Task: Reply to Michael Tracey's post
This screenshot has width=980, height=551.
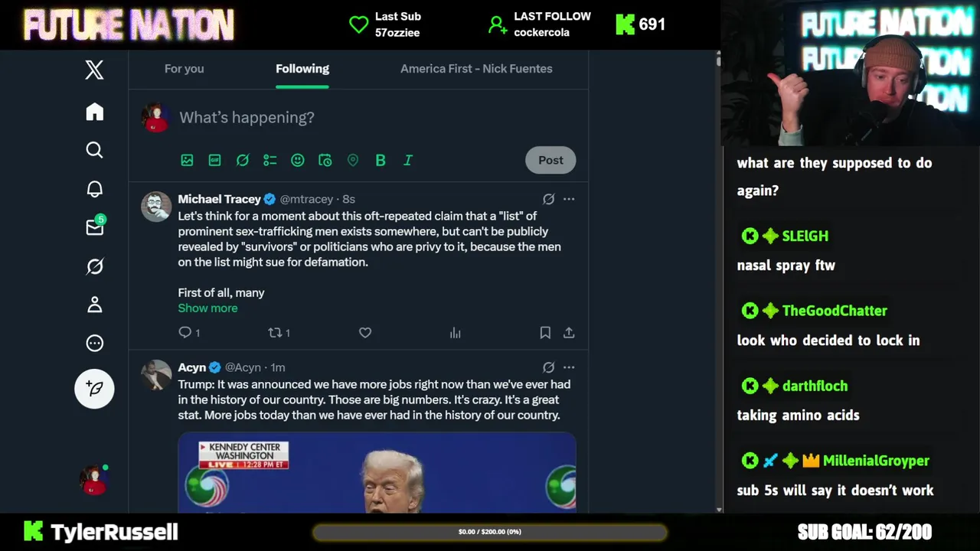Action: tap(185, 332)
